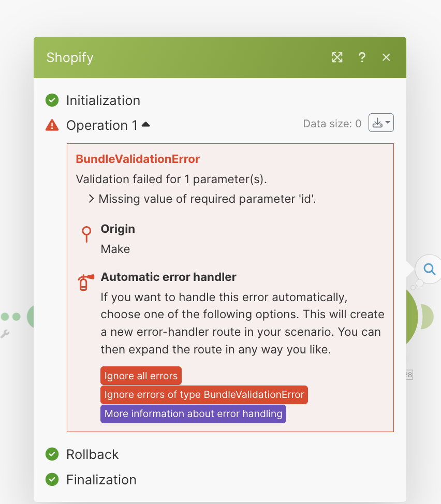Expand the Shopify panel to fullscreen
The width and height of the screenshot is (441, 504).
(x=337, y=57)
